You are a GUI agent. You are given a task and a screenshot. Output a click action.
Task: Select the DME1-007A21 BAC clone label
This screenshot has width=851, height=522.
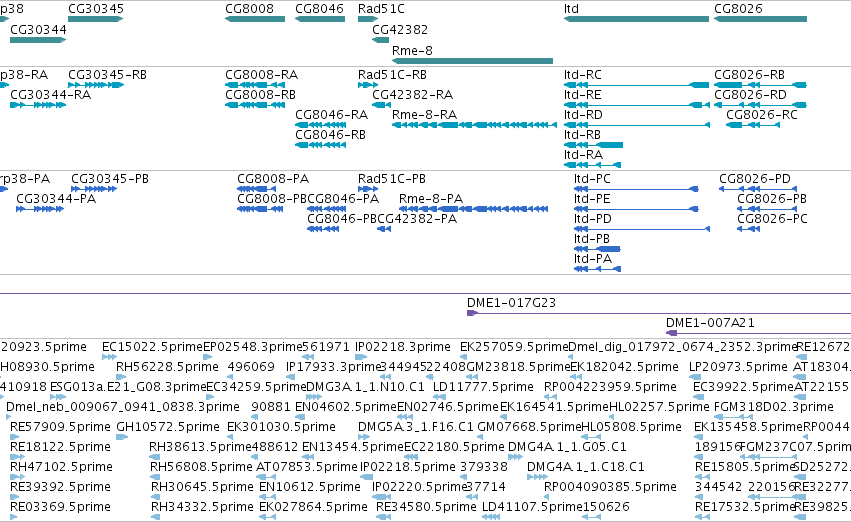[x=710, y=323]
